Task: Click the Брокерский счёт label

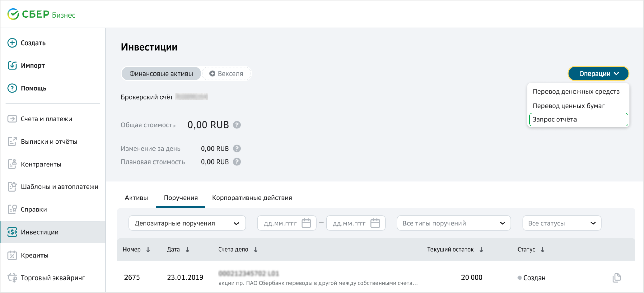Action: click(x=147, y=97)
